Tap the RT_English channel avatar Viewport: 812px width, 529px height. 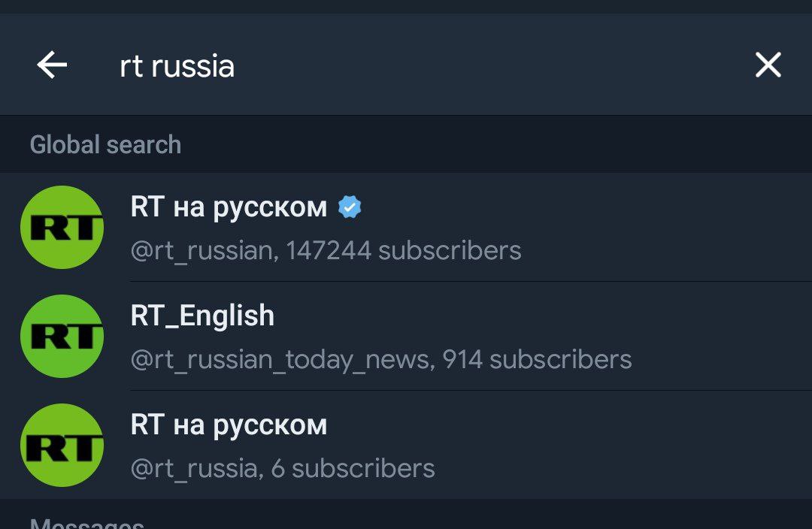coord(62,336)
